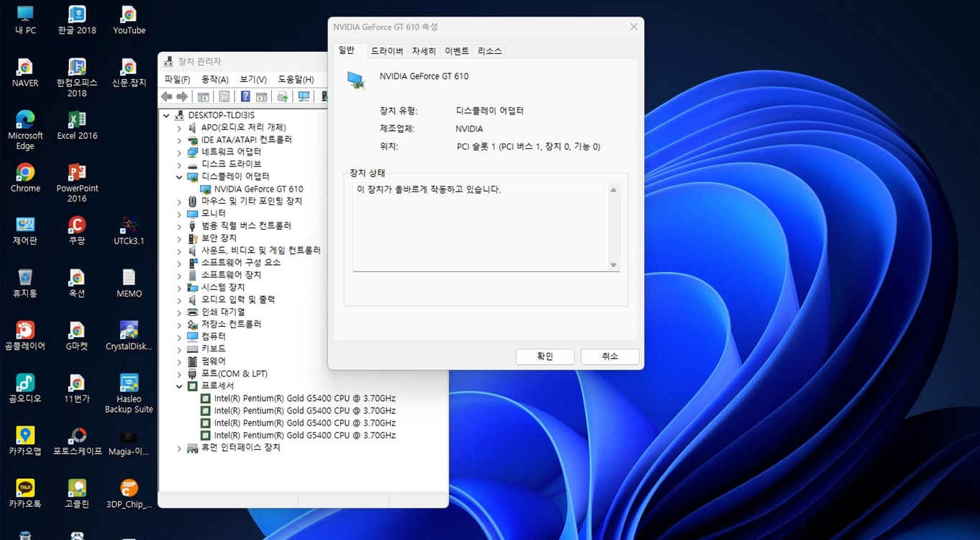This screenshot has width=980, height=540.
Task: Click the 제어판 desktop icon
Action: click(x=25, y=230)
